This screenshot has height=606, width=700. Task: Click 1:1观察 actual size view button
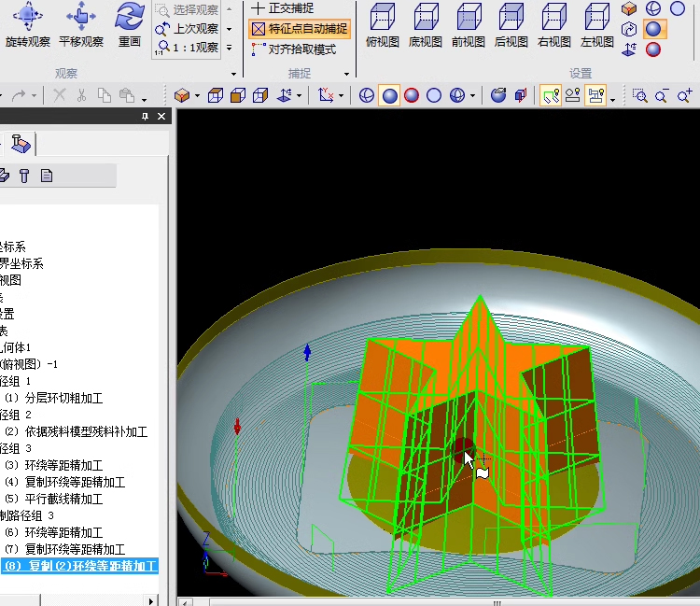click(188, 47)
